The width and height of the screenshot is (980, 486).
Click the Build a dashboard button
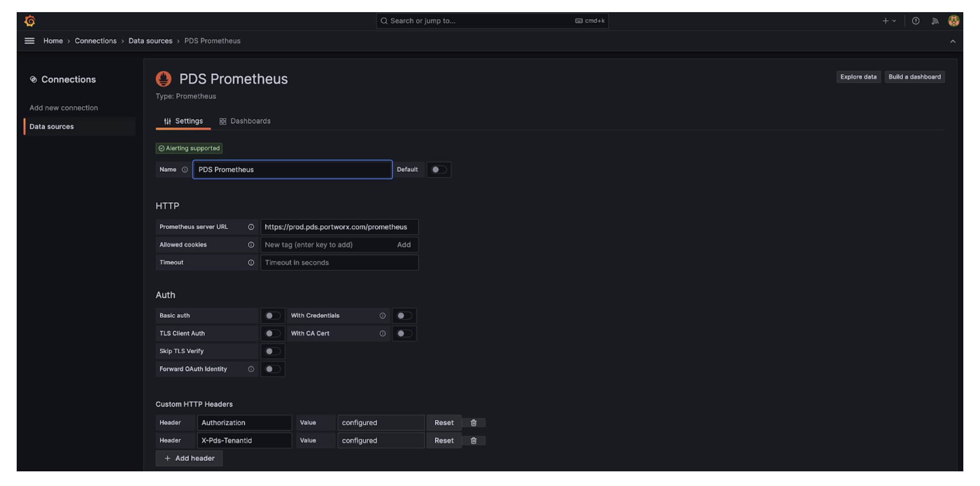tap(915, 77)
